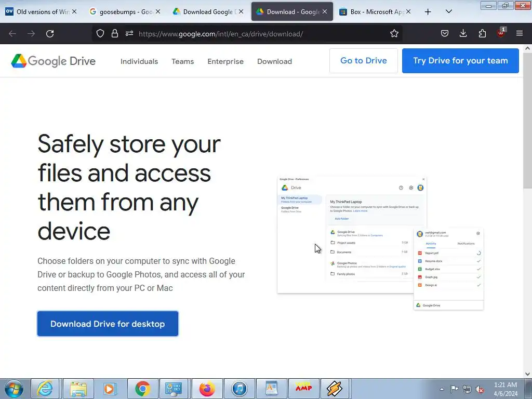Close the goosebumps tab
The width and height of the screenshot is (532, 399).
pyautogui.click(x=158, y=11)
